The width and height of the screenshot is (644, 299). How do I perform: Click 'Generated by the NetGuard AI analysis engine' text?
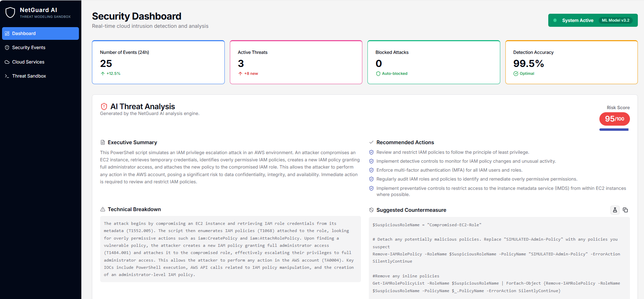150,113
